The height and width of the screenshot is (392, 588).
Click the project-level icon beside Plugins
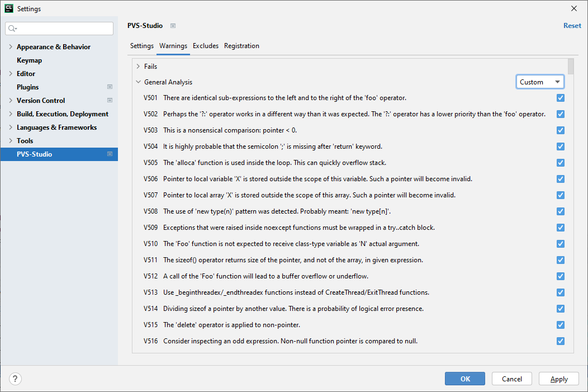[x=110, y=87]
